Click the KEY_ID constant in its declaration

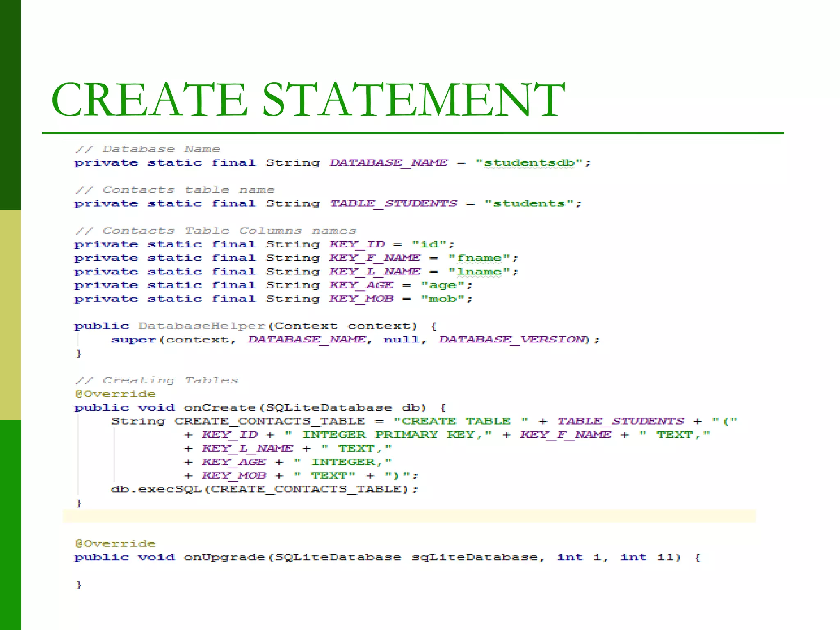(x=357, y=244)
